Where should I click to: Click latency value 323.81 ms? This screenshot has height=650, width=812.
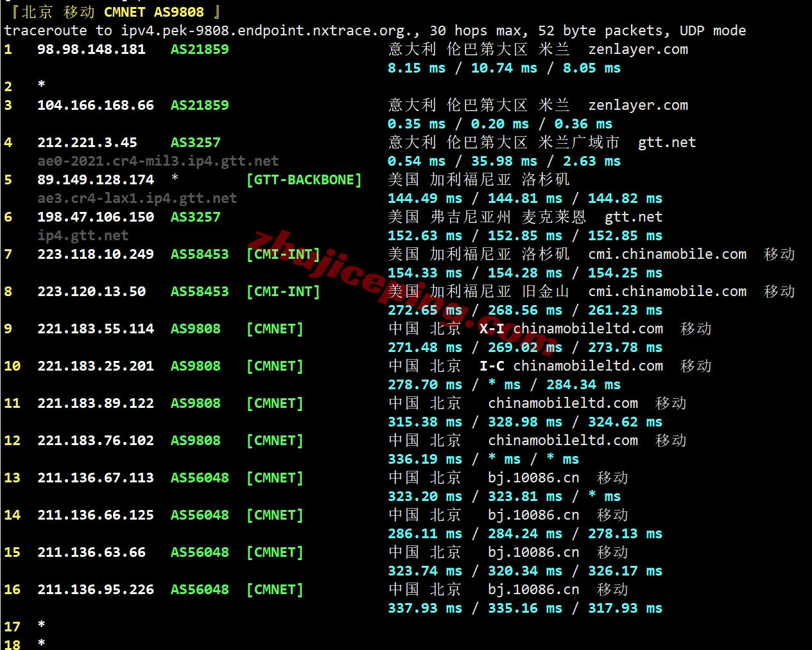pos(525,496)
